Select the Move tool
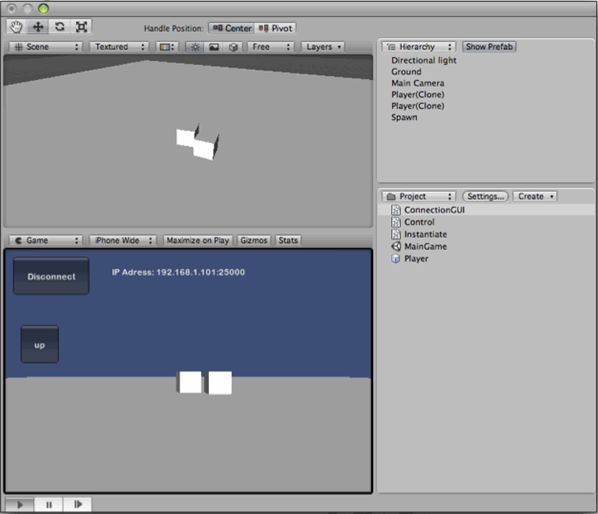Image resolution: width=598 pixels, height=514 pixels. pos(38,27)
